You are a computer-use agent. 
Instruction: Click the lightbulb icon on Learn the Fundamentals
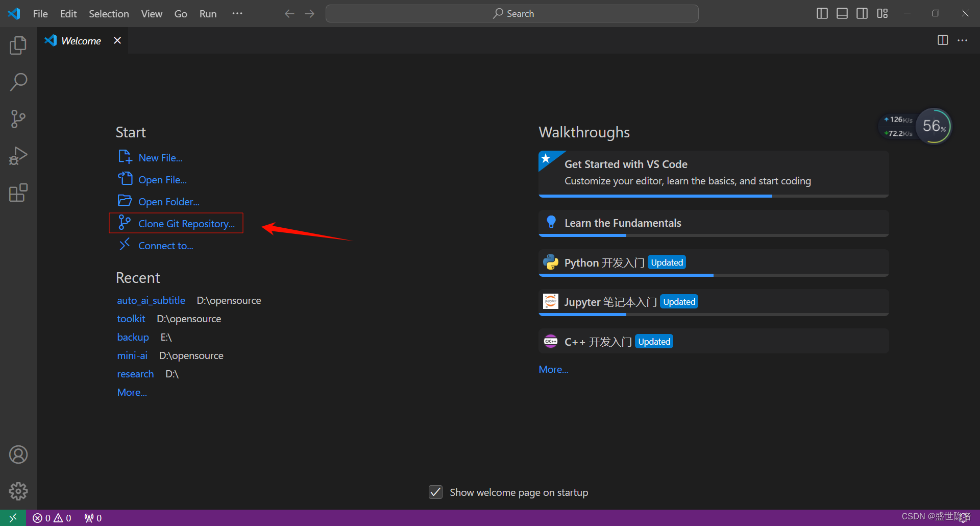(551, 222)
